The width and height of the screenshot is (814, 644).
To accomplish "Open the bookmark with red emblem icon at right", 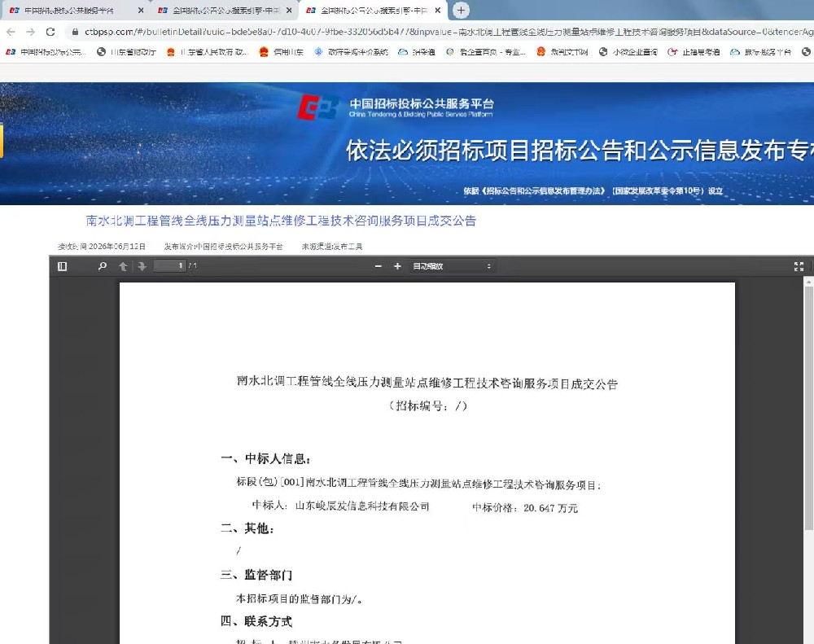I will click(x=562, y=52).
